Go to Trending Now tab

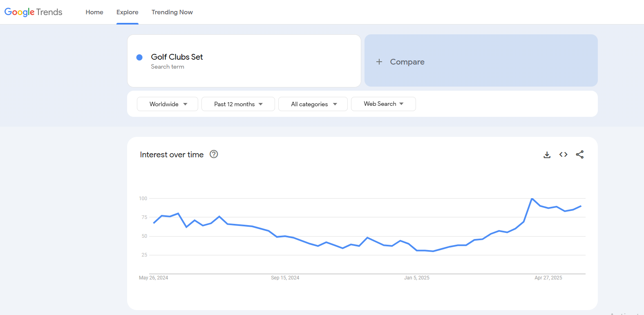point(172,12)
